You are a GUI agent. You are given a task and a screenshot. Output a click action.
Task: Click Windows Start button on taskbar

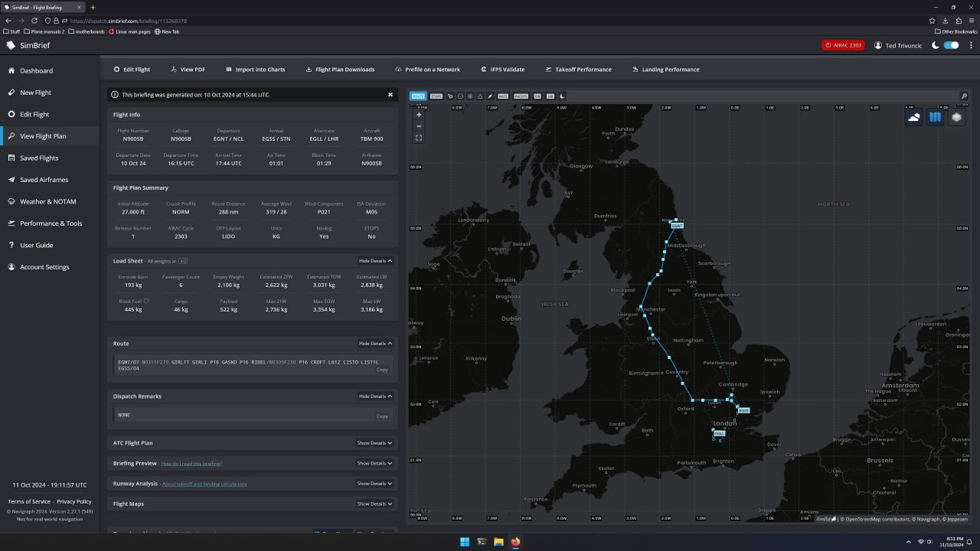[x=465, y=542]
